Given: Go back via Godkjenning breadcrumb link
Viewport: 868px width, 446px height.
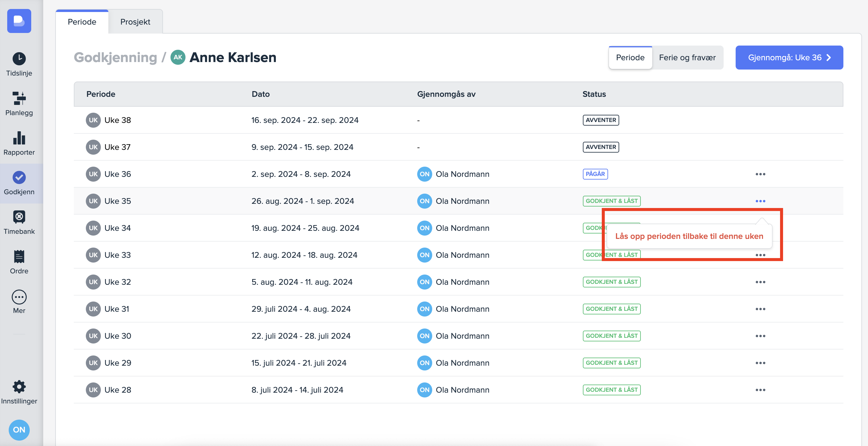Looking at the screenshot, I should 115,58.
